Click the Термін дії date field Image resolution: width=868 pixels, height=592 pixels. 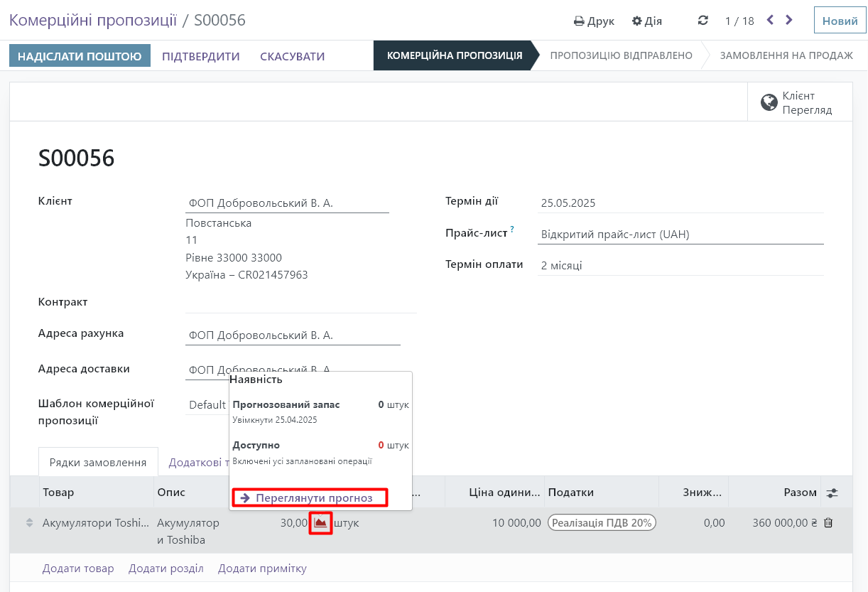(680, 203)
